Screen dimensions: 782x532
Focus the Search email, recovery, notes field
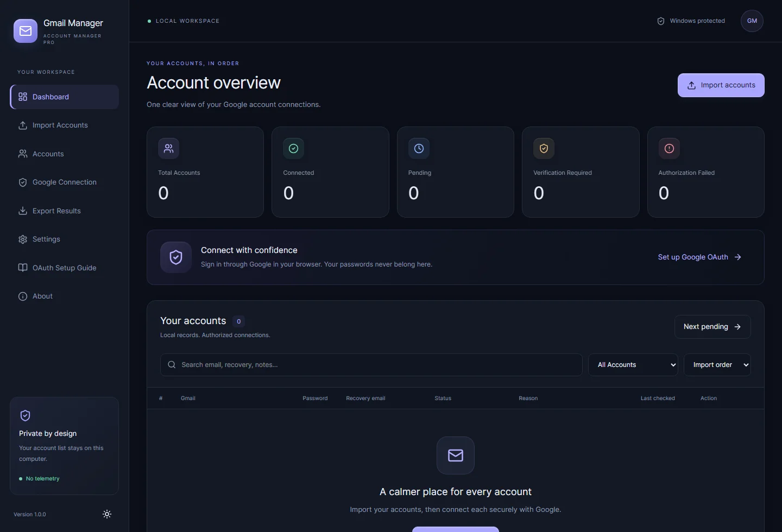(371, 365)
